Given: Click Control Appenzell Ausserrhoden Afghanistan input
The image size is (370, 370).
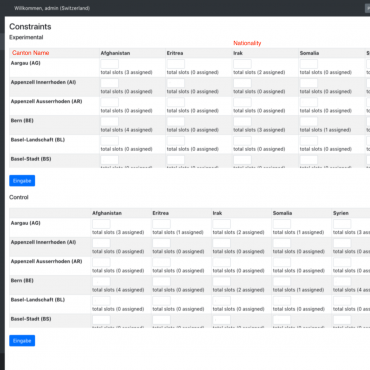Looking at the screenshot, I should (101, 263).
